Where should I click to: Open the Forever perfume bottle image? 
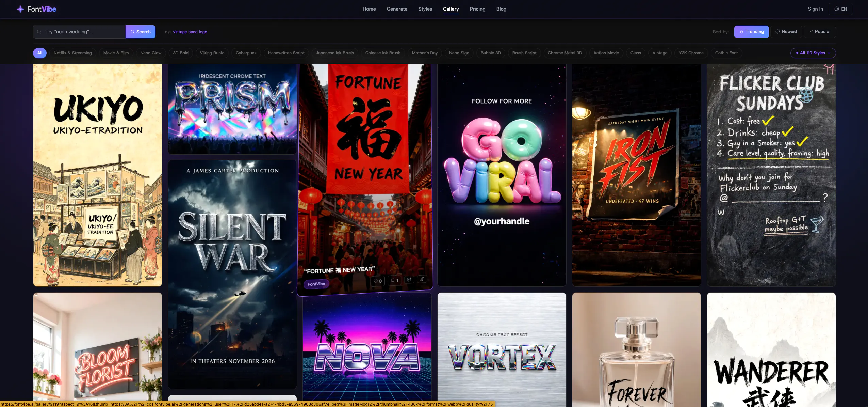tap(637, 350)
